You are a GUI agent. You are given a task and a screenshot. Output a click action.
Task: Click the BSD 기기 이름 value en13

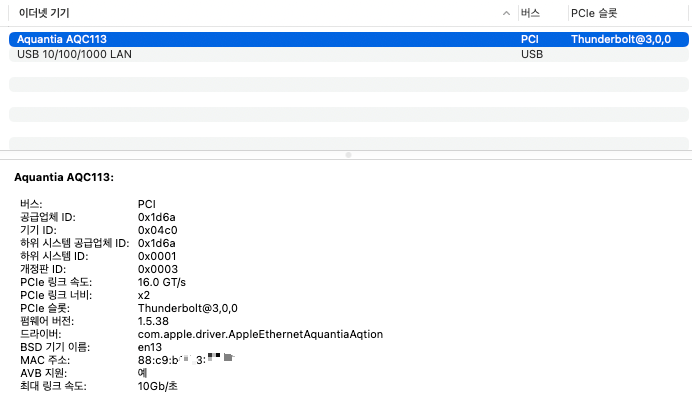(x=150, y=347)
